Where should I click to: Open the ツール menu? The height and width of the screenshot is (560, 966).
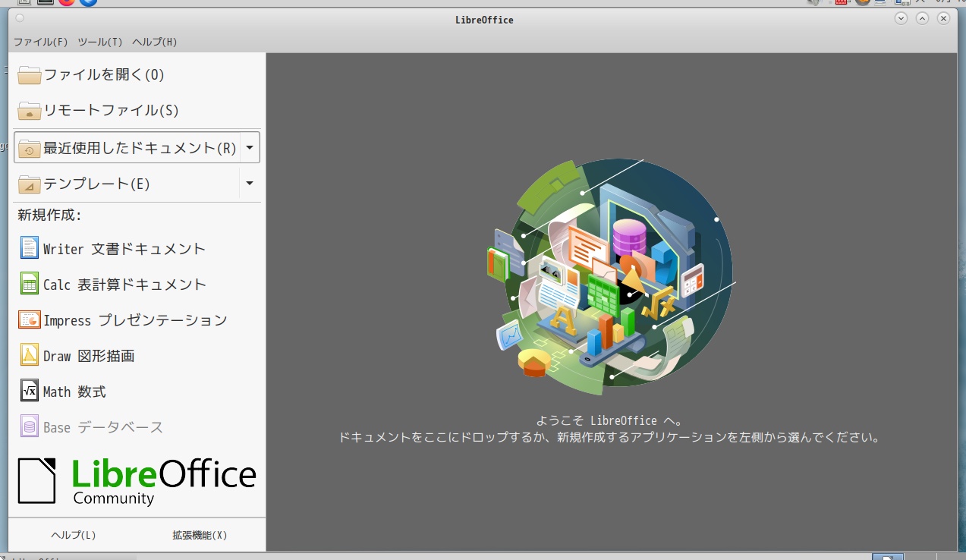(x=99, y=42)
